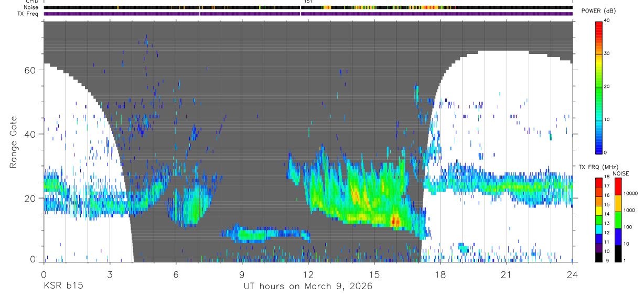Select the 'NOISE' legend title
The width and height of the screenshot is (644, 297).
point(620,173)
